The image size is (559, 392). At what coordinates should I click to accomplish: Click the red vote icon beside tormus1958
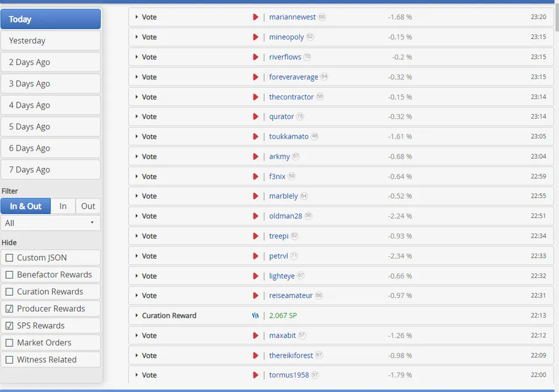(256, 375)
